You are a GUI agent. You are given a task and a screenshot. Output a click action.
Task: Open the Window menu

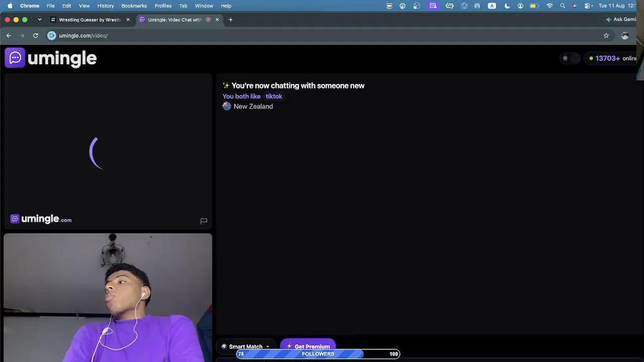tap(204, 6)
